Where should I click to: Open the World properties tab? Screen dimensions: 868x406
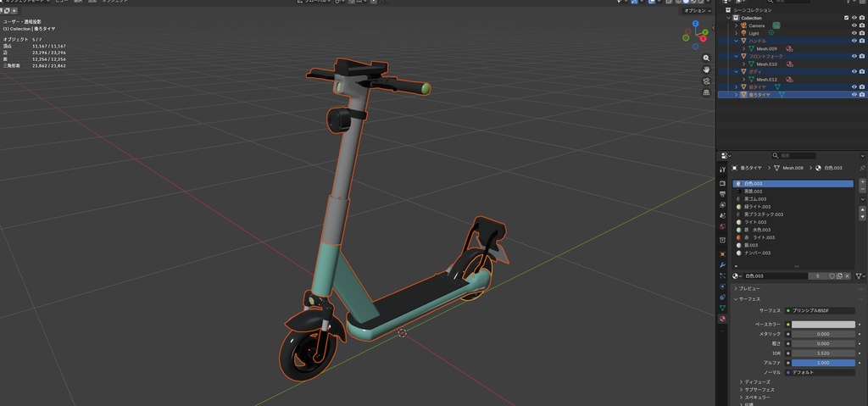point(722,226)
